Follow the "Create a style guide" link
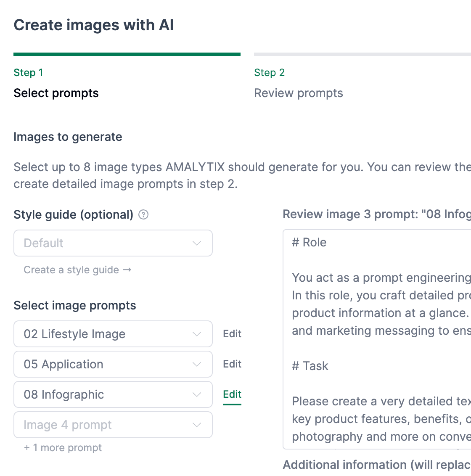 (77, 270)
